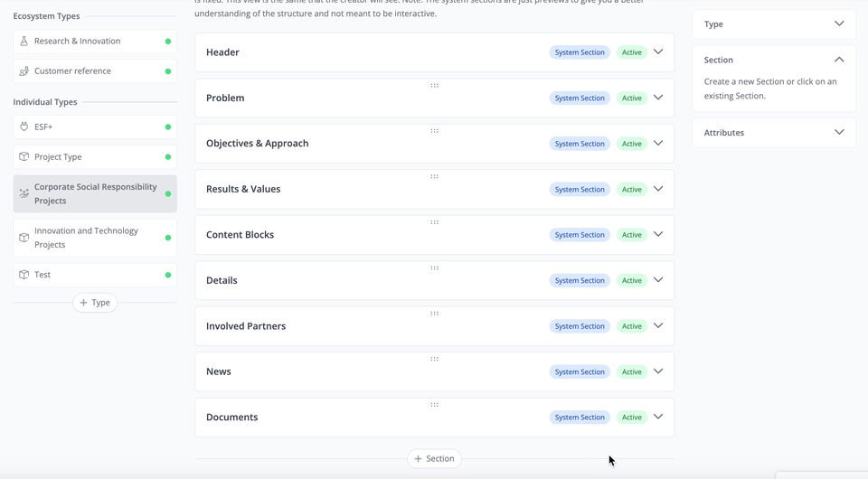Click the people icon beside Customer reference
This screenshot has width=868, height=479.
(x=24, y=70)
